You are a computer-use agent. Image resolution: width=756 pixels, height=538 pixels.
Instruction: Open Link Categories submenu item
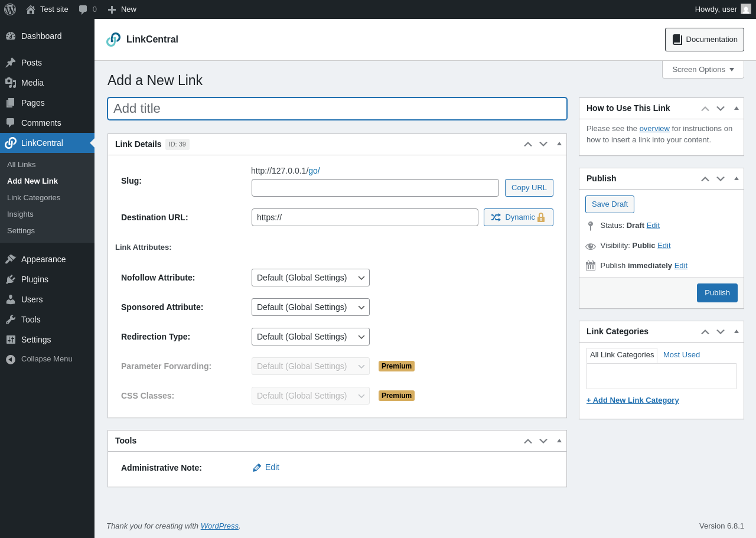click(47, 198)
